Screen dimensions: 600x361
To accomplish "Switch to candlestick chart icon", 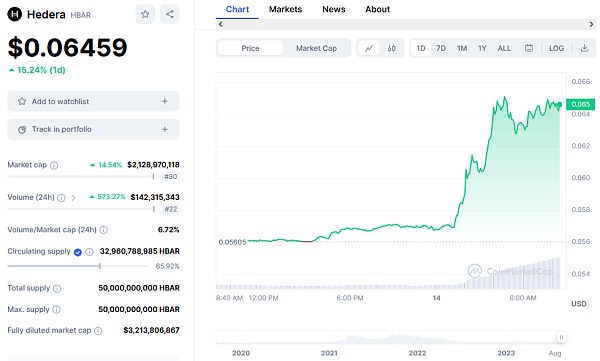I will (x=391, y=49).
